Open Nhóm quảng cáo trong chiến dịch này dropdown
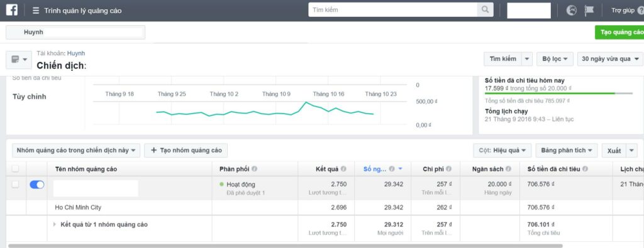The height and width of the screenshot is (248, 644). (x=76, y=151)
